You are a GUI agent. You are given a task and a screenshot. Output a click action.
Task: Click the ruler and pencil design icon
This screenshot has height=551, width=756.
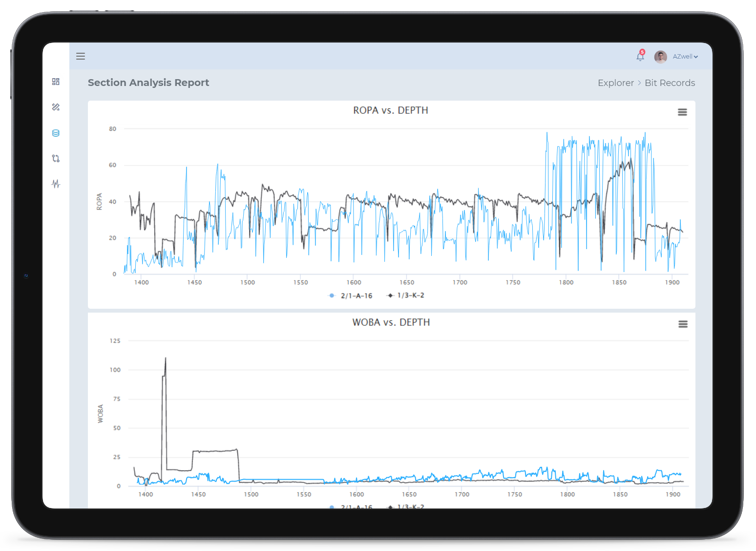pyautogui.click(x=56, y=107)
